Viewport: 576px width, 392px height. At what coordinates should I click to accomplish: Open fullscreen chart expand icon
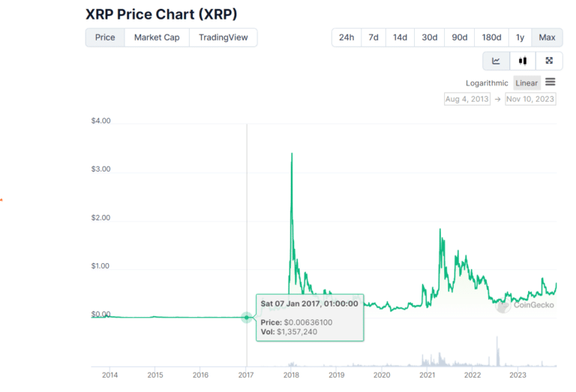coord(549,61)
